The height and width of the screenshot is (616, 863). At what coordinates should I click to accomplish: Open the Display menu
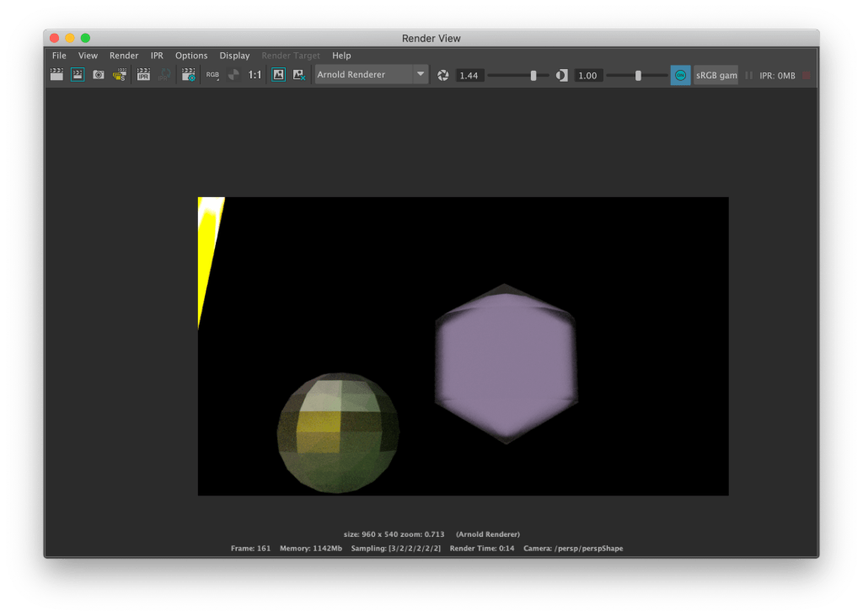[x=234, y=56]
